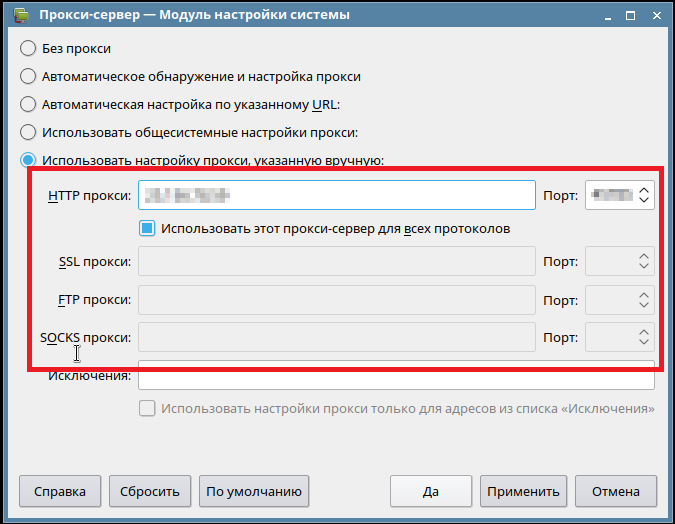Viewport: 675px width, 524px height.
Task: Decrease the HTTP proxy port value
Action: [x=644, y=200]
